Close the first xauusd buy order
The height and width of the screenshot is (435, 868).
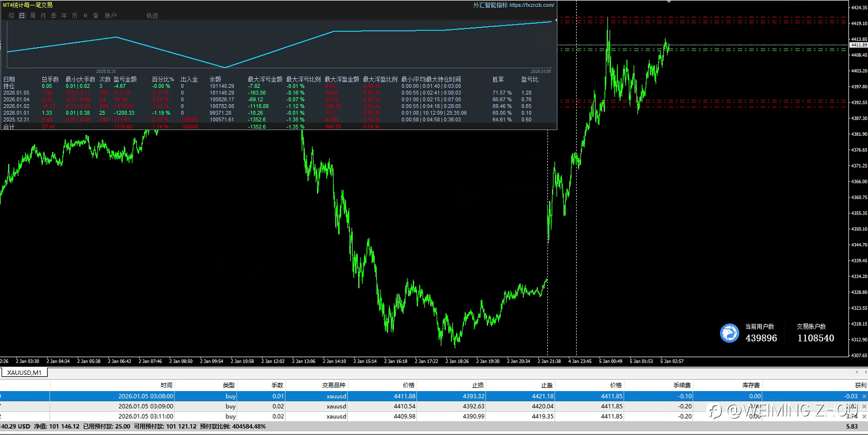click(864, 396)
